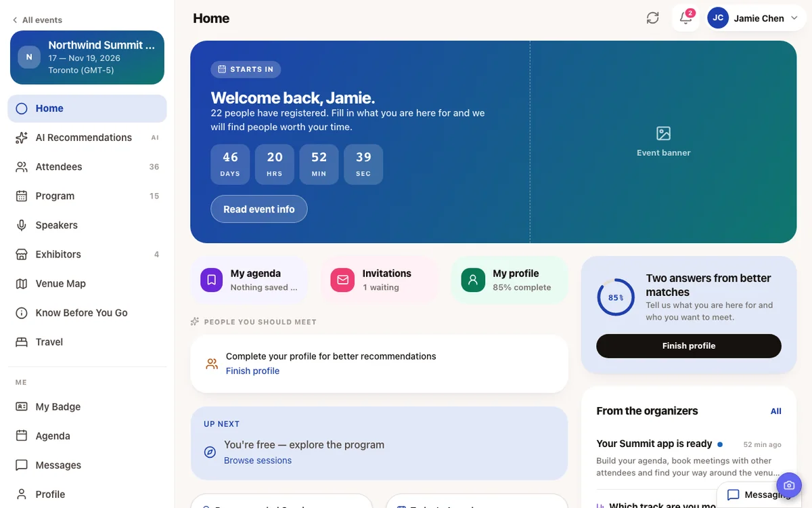
Task: Click the JC user avatar
Action: click(x=718, y=18)
